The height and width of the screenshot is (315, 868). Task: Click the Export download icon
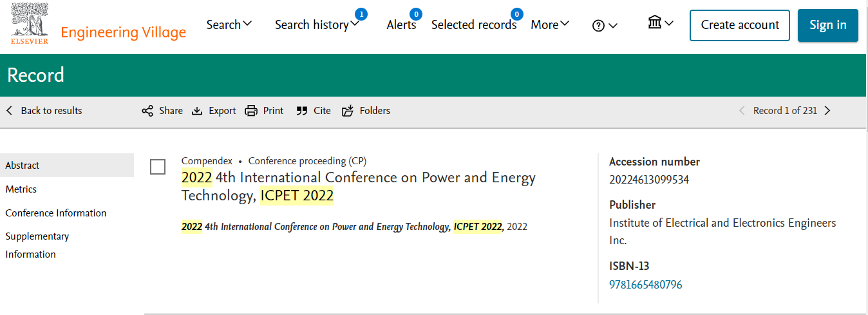click(x=197, y=111)
